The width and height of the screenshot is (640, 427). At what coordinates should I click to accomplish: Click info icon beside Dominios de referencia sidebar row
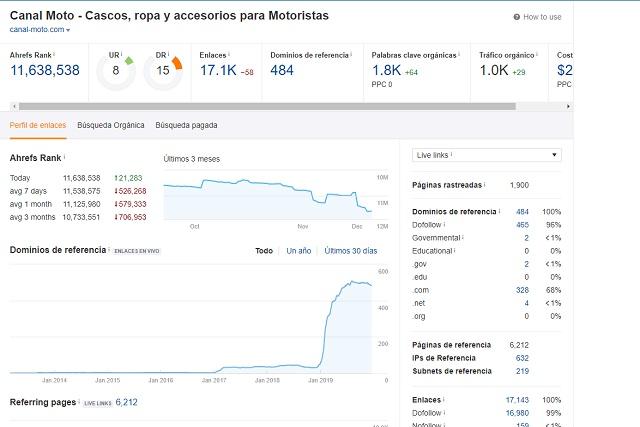(499, 211)
